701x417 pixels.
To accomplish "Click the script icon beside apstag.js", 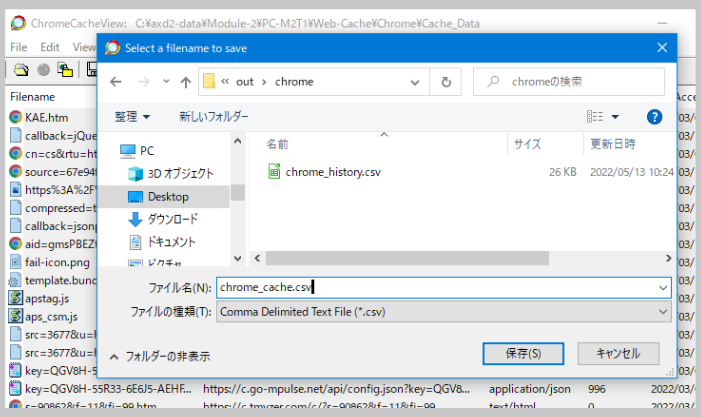I will pos(15,298).
